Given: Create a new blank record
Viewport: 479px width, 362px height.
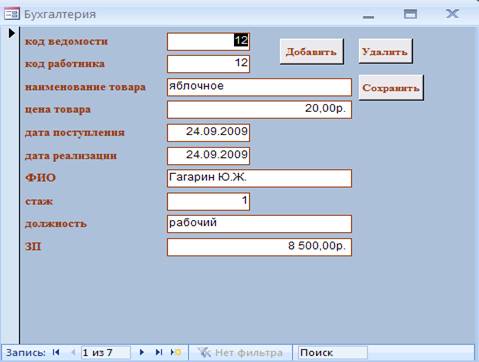Looking at the screenshot, I should 176,352.
